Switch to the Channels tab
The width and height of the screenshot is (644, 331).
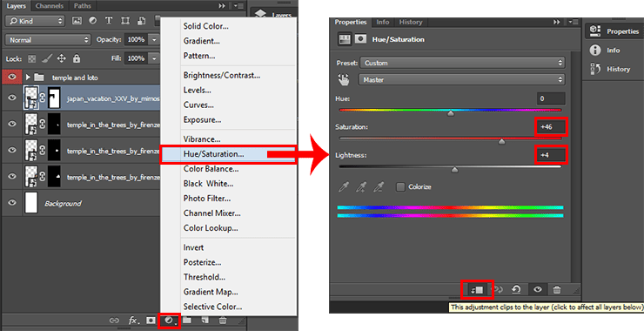(49, 6)
